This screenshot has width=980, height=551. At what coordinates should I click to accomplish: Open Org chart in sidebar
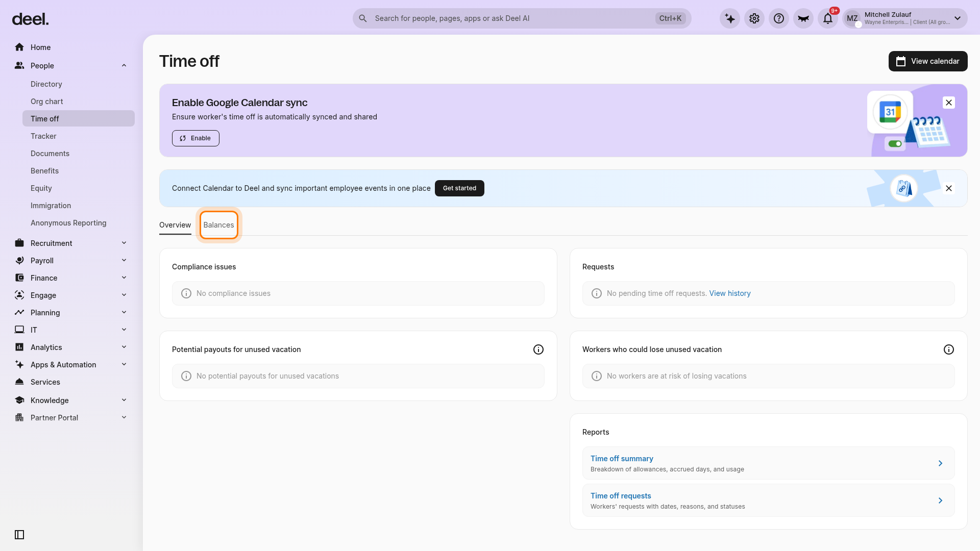click(x=47, y=102)
